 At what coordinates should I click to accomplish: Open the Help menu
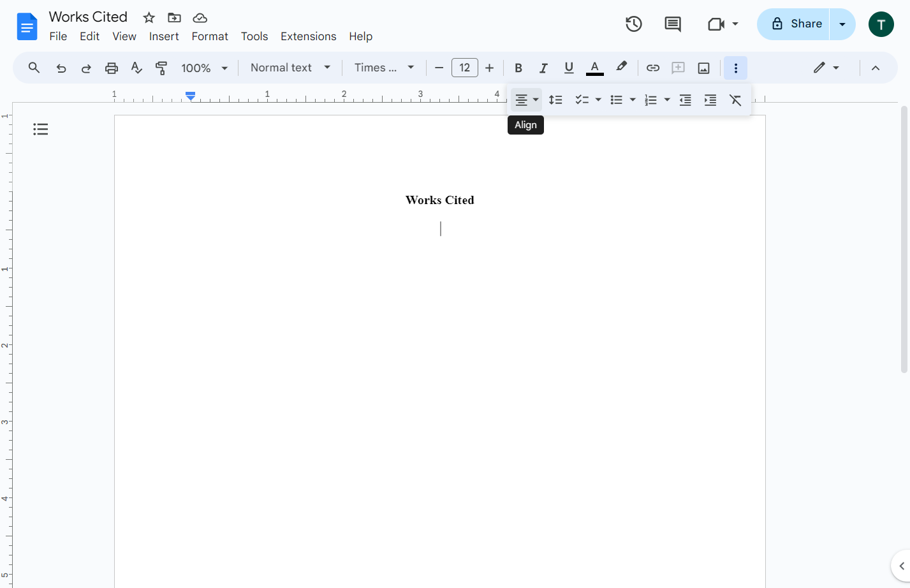(360, 36)
